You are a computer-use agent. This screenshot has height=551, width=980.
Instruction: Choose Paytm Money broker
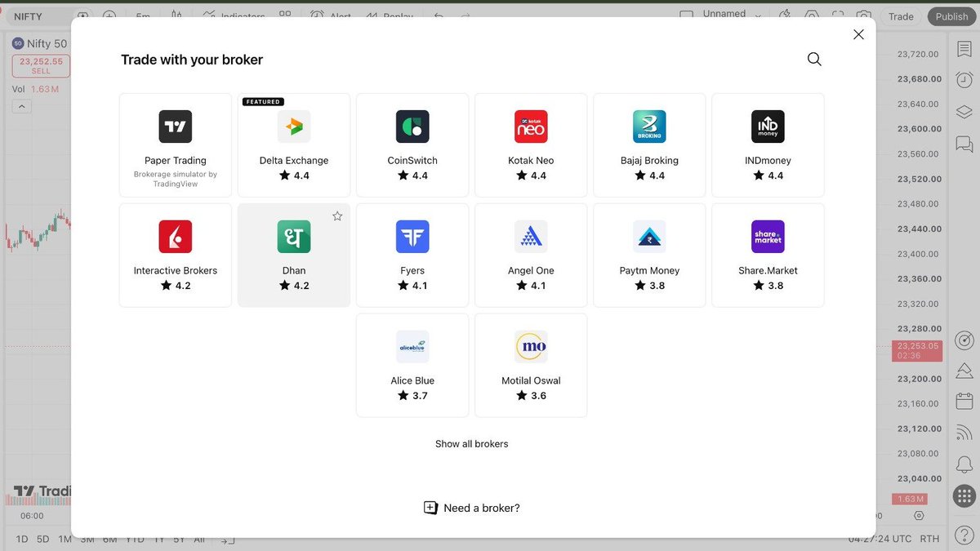[649, 256]
